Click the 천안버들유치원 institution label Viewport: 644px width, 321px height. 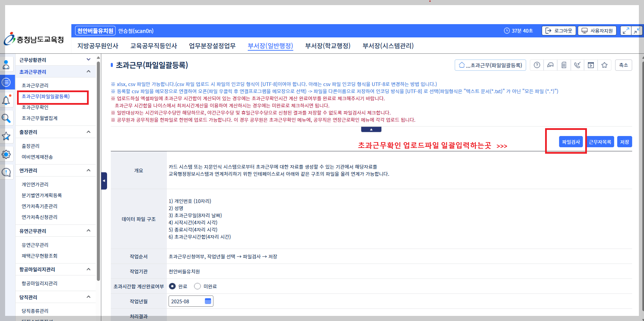[x=95, y=31]
